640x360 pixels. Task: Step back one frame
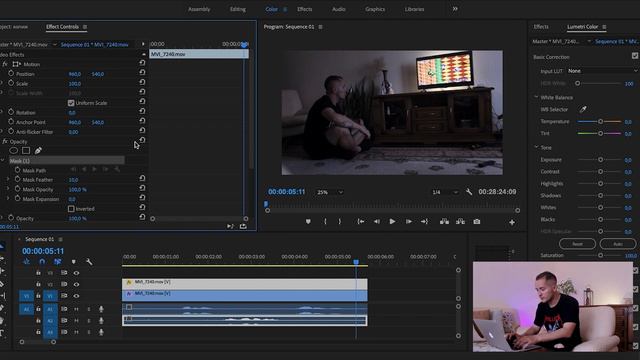377,222
